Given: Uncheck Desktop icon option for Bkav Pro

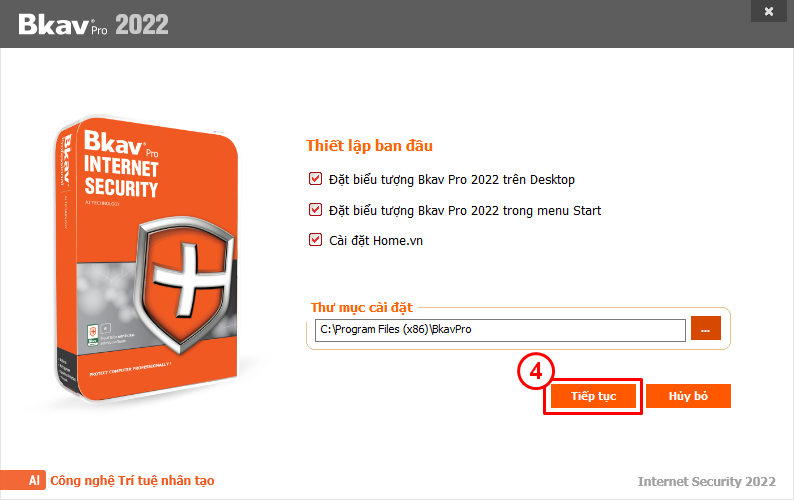Looking at the screenshot, I should point(315,178).
